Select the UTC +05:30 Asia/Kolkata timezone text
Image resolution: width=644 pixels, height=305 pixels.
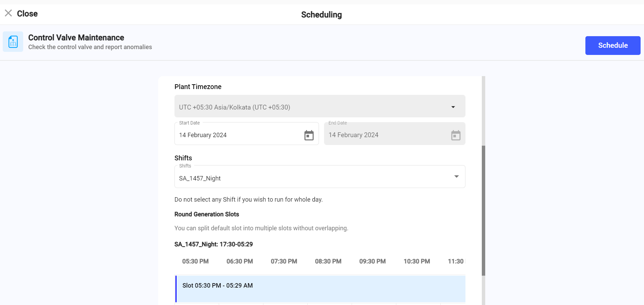pos(234,107)
